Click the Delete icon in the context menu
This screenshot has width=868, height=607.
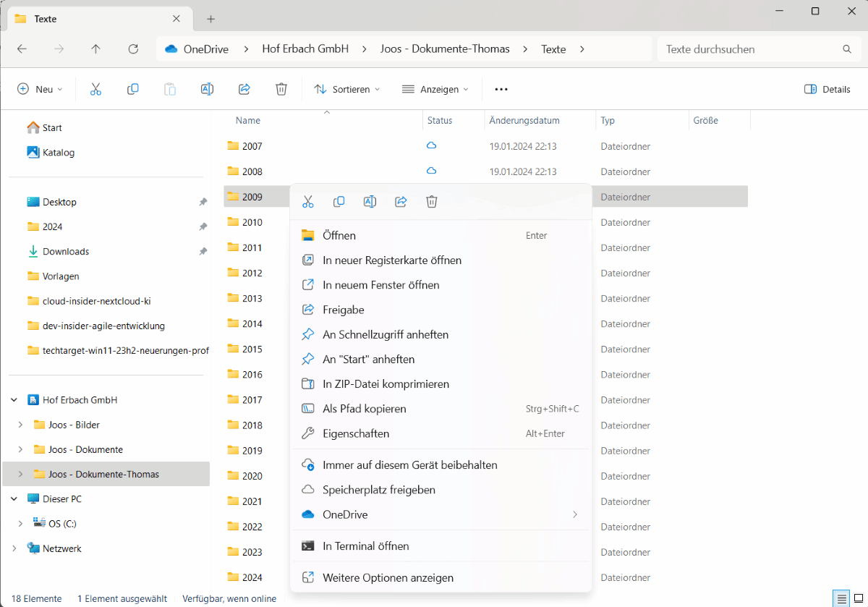tap(432, 201)
